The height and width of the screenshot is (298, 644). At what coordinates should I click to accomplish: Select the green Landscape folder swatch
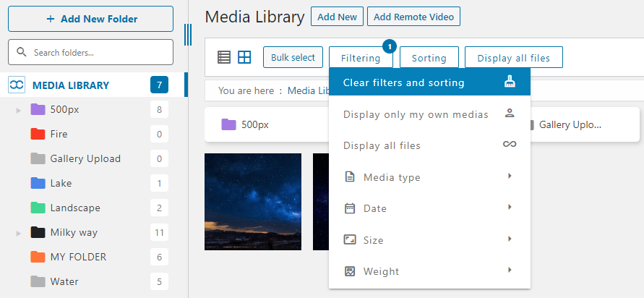tap(38, 208)
